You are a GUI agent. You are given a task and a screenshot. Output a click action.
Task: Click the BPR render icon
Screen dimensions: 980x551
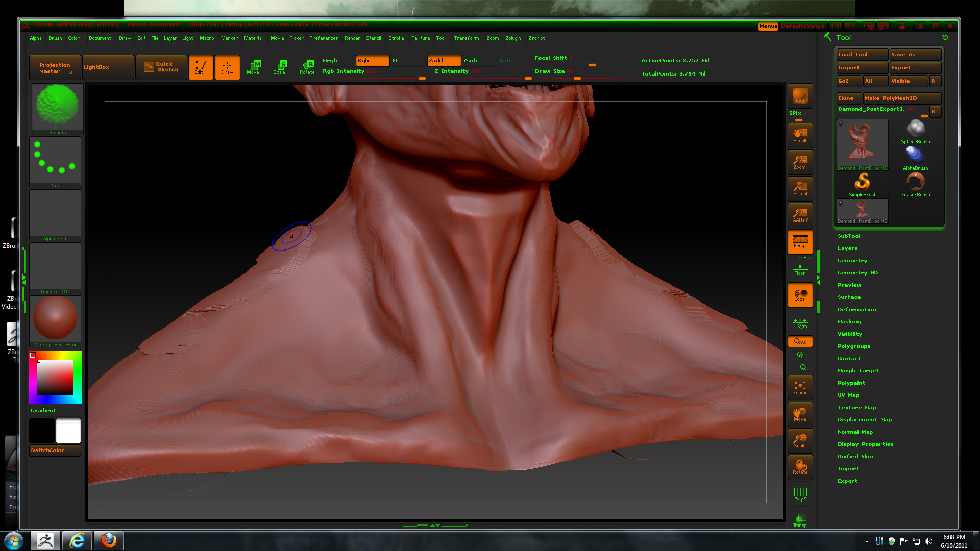(800, 96)
